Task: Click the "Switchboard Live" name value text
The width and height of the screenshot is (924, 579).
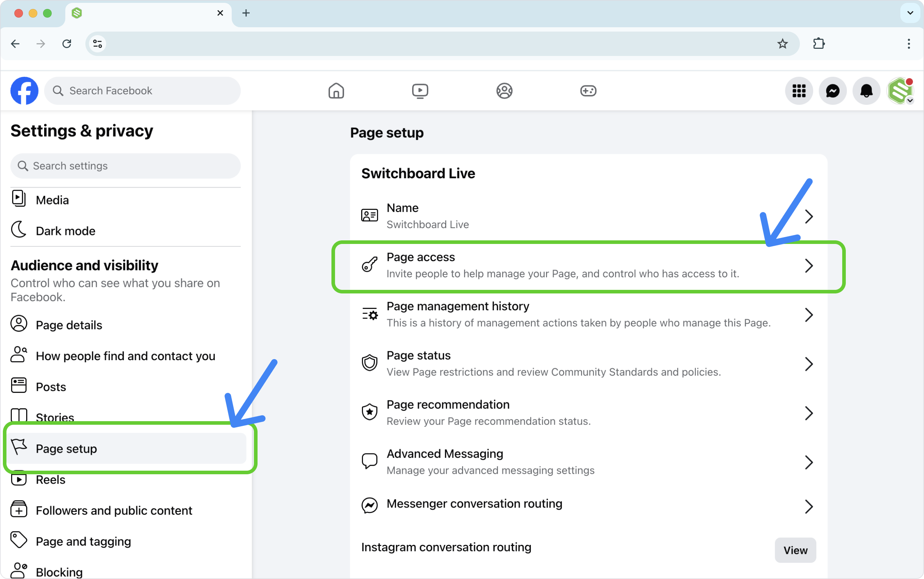Action: tap(428, 225)
